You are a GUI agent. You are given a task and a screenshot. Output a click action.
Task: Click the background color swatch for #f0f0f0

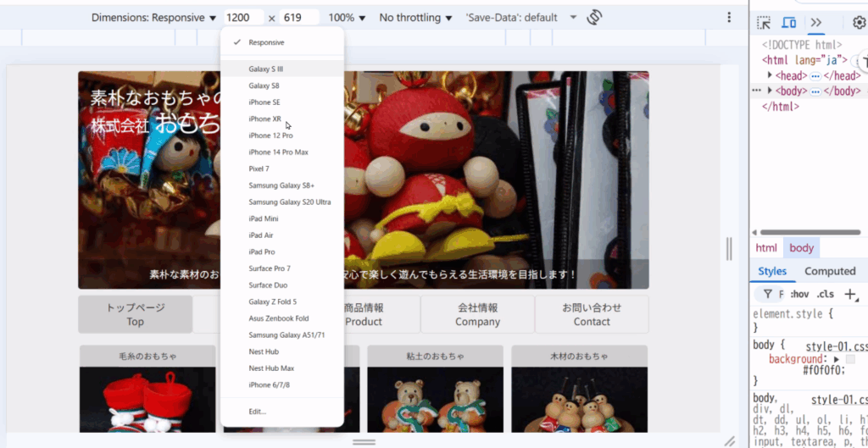tap(850, 359)
